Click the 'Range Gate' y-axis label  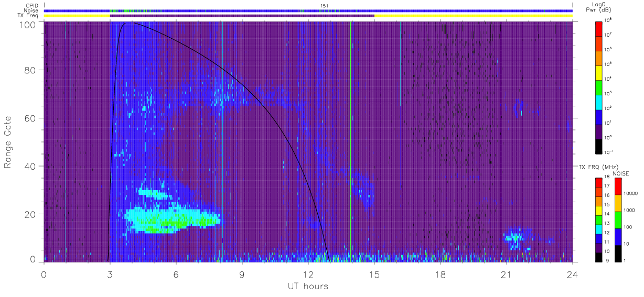coord(8,142)
